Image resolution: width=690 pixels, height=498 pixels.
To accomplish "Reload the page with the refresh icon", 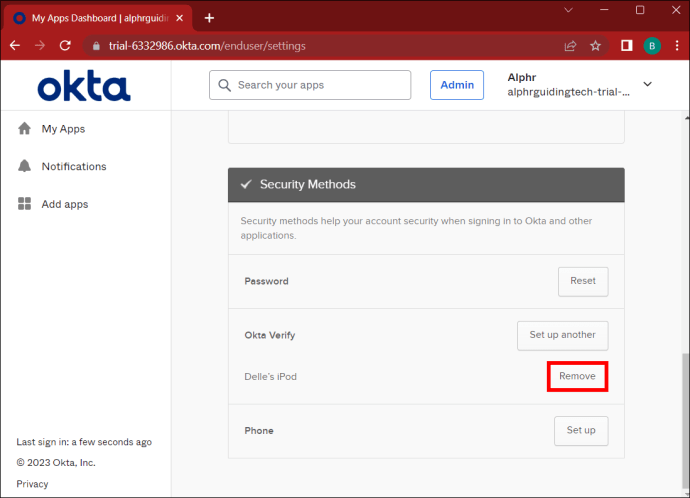I will [x=66, y=45].
